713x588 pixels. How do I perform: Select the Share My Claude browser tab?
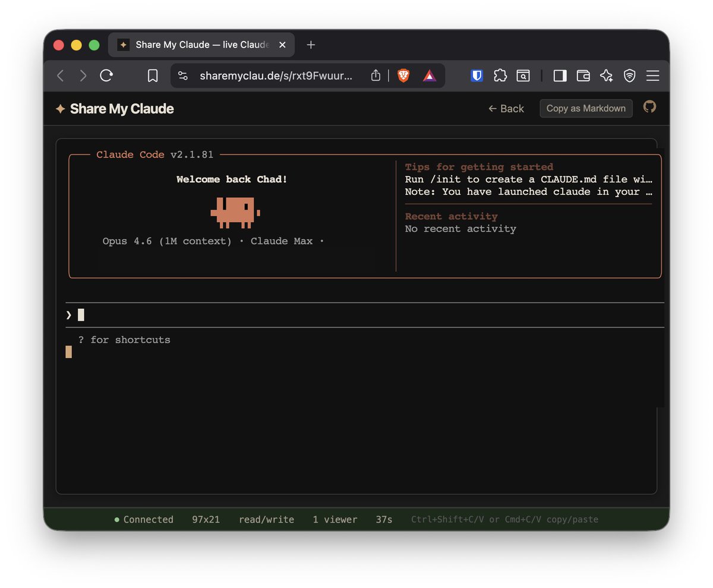pyautogui.click(x=201, y=45)
